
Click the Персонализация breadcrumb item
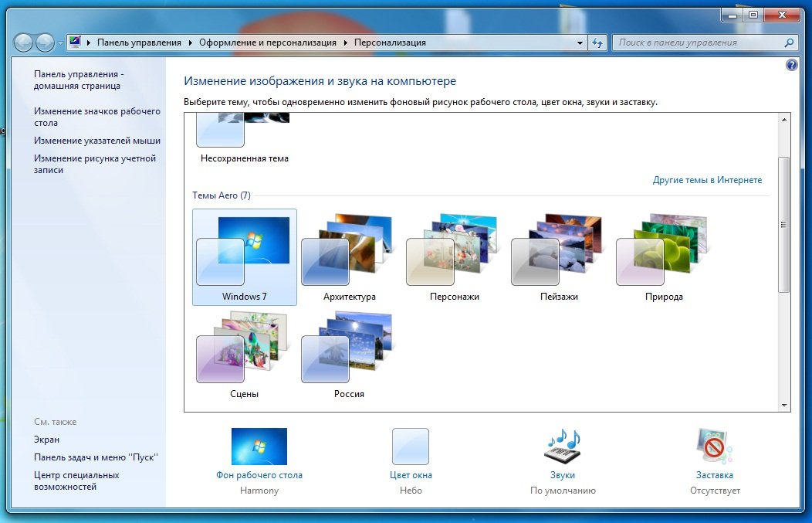point(390,43)
